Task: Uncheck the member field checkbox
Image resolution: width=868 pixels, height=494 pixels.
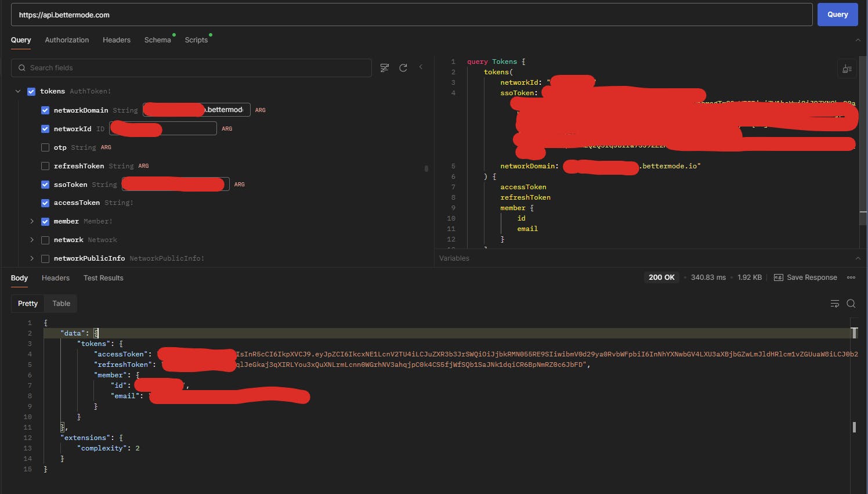Action: (x=45, y=222)
